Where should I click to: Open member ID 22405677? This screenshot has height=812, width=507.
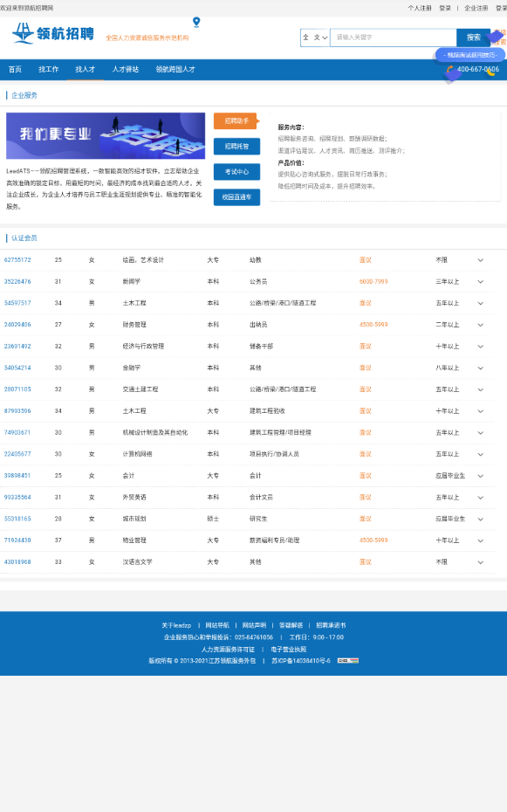coord(17,454)
